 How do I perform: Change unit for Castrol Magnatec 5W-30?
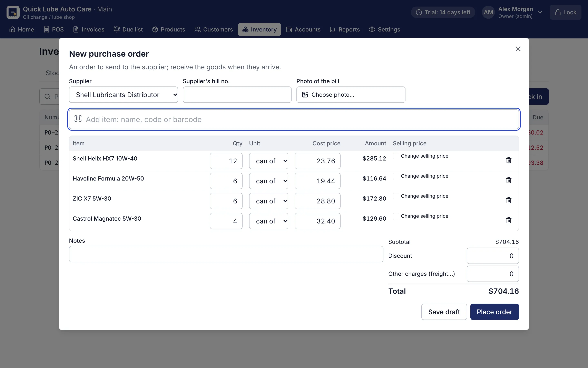268,221
